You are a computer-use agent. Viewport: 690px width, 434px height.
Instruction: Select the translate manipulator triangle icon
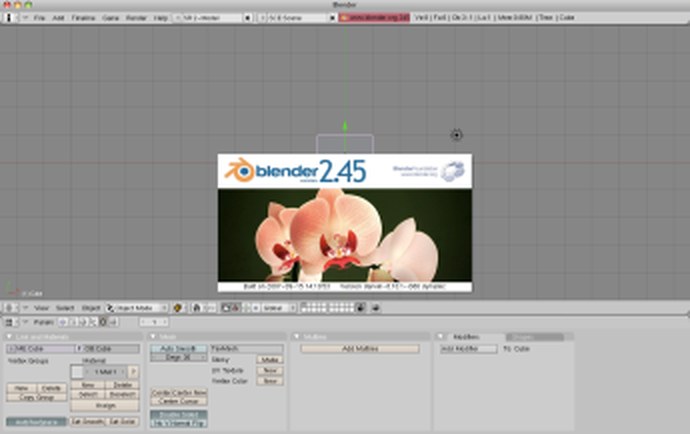point(235,308)
